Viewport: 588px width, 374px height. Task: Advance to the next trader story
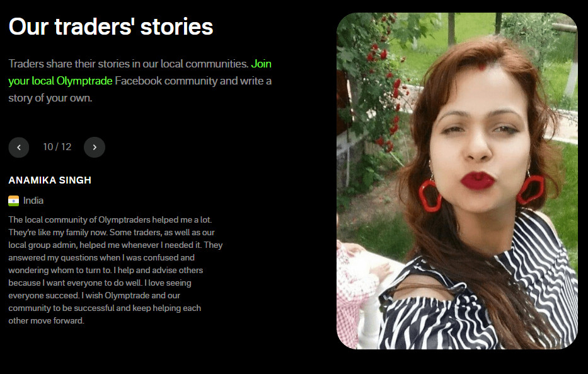click(95, 147)
